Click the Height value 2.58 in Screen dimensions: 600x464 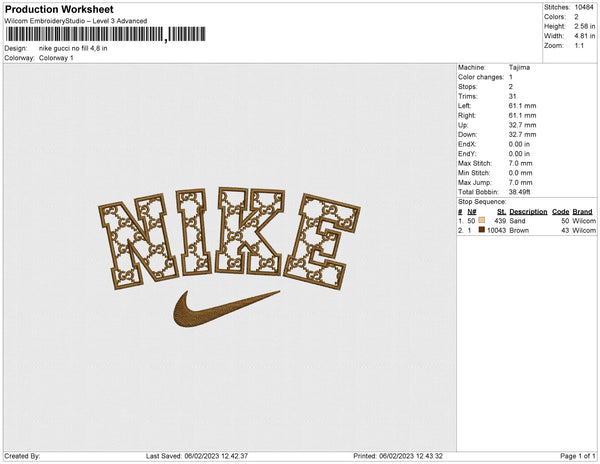[x=584, y=26]
